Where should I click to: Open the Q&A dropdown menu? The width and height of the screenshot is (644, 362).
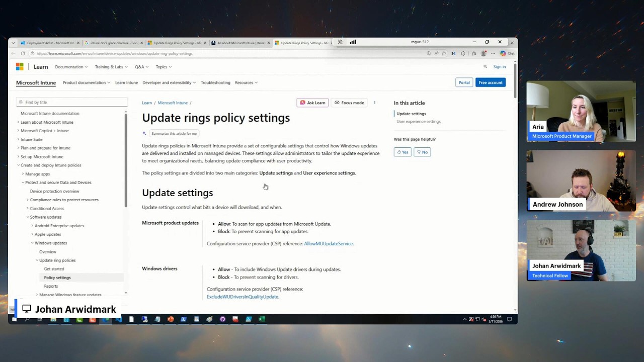click(x=141, y=66)
